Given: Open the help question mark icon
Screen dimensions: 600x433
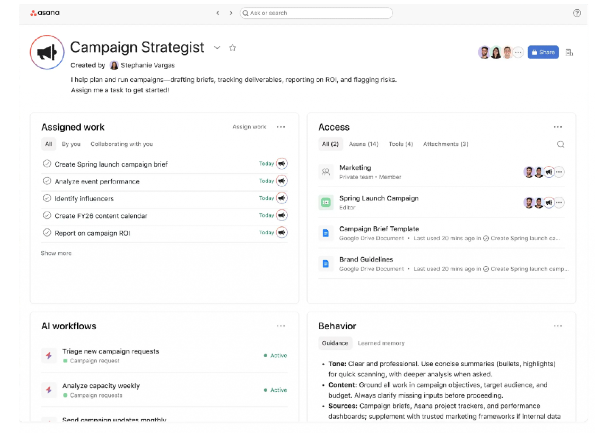Looking at the screenshot, I should 577,13.
